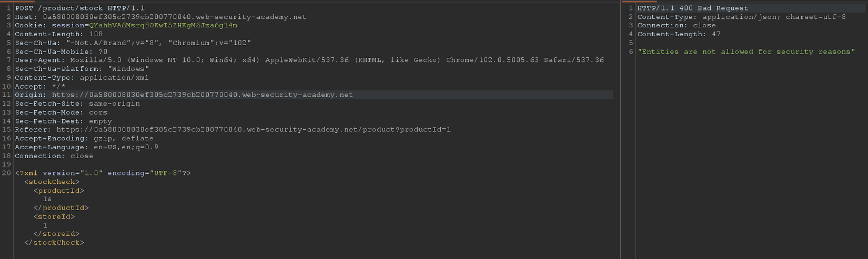The image size is (868, 259).
Task: Click the opening stockCheck tag
Action: (52, 182)
